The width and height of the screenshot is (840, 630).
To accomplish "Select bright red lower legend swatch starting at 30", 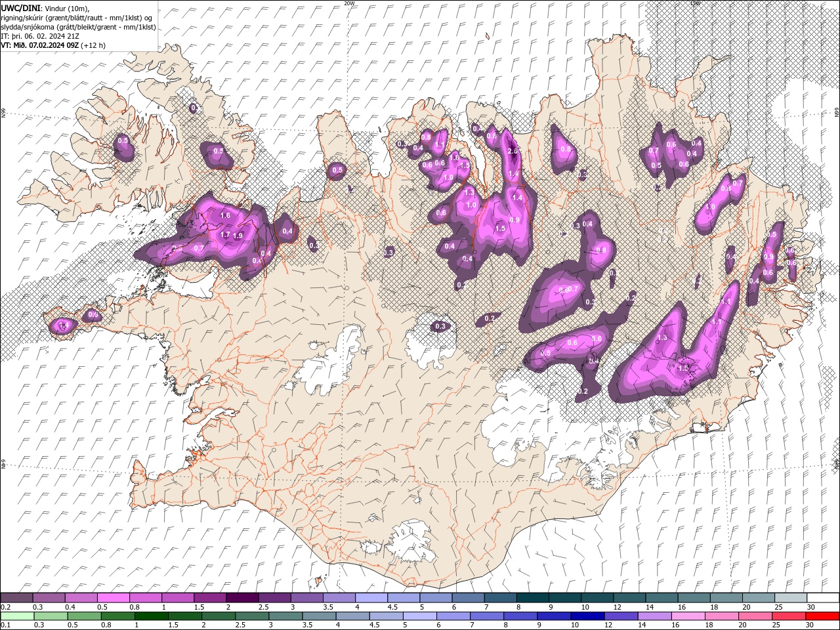I will point(822,616).
